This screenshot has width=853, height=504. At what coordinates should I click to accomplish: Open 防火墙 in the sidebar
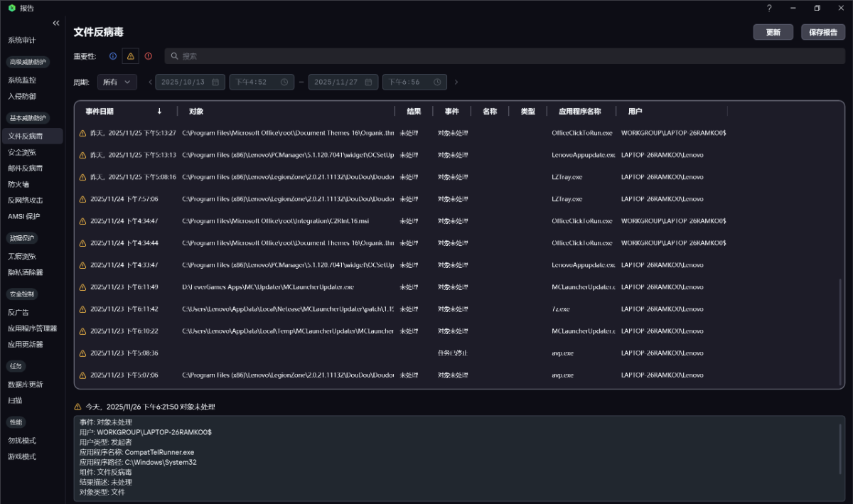20,184
